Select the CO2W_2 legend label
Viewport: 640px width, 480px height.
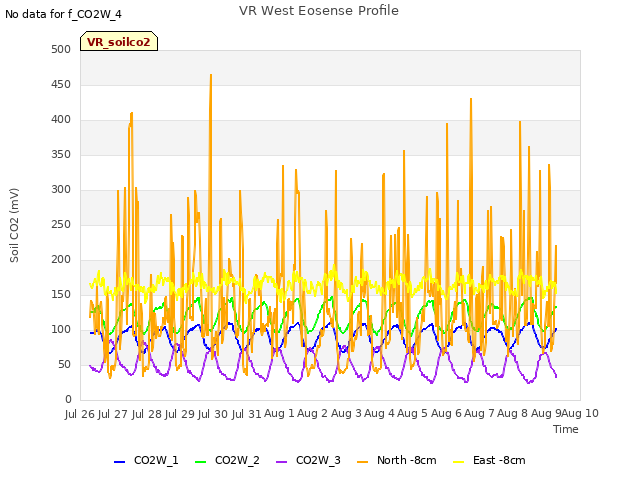click(237, 460)
